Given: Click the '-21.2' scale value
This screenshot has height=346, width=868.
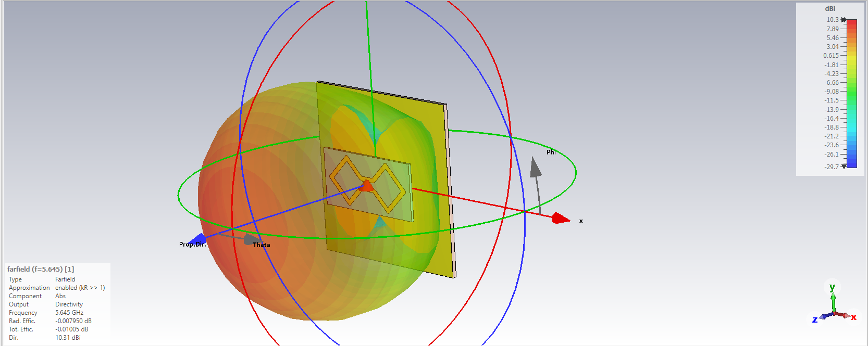Looking at the screenshot, I should pyautogui.click(x=832, y=136).
